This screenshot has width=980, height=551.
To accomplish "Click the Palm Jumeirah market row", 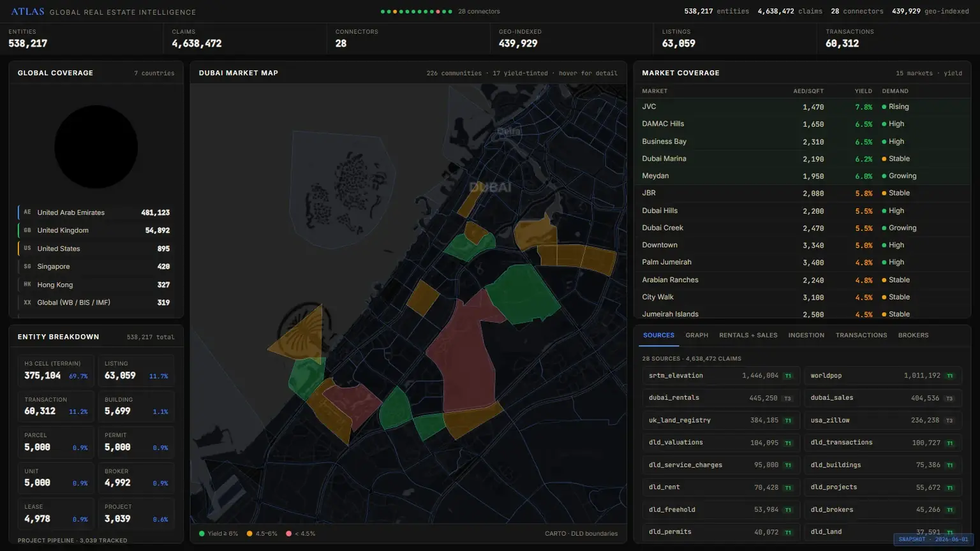I will (802, 262).
